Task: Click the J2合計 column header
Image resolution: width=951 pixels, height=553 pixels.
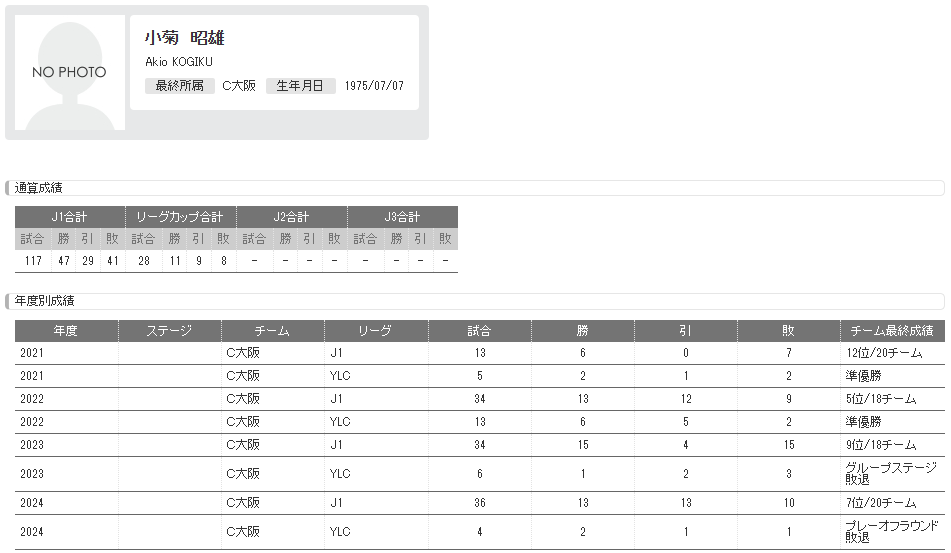Action: click(x=292, y=217)
